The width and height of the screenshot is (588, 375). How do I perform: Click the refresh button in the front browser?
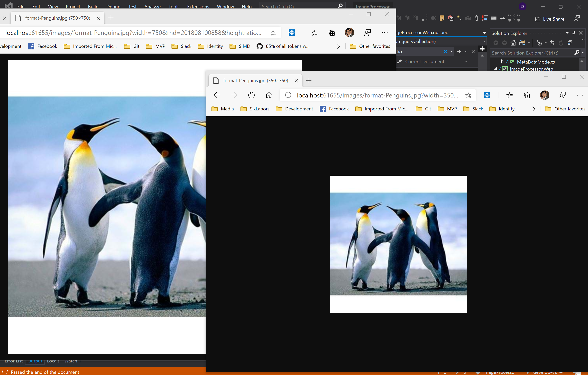coord(251,95)
